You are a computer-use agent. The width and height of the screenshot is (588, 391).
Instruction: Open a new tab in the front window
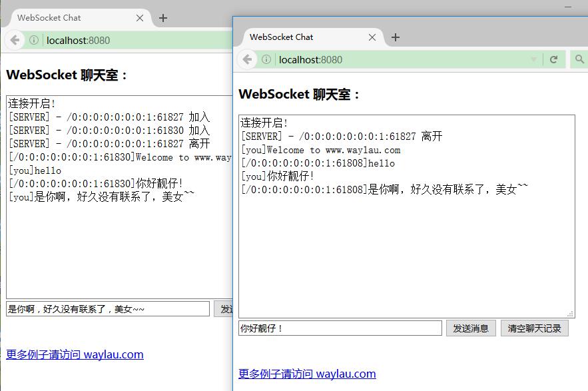click(x=396, y=37)
